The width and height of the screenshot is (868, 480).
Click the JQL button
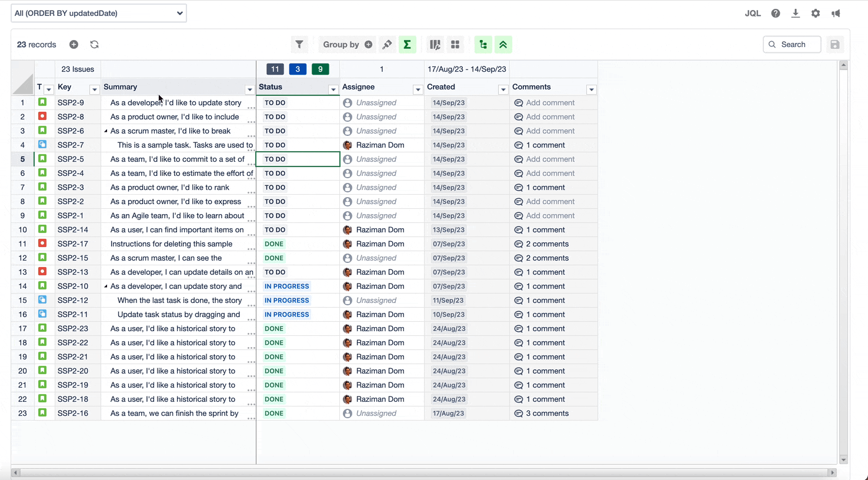[x=753, y=14]
